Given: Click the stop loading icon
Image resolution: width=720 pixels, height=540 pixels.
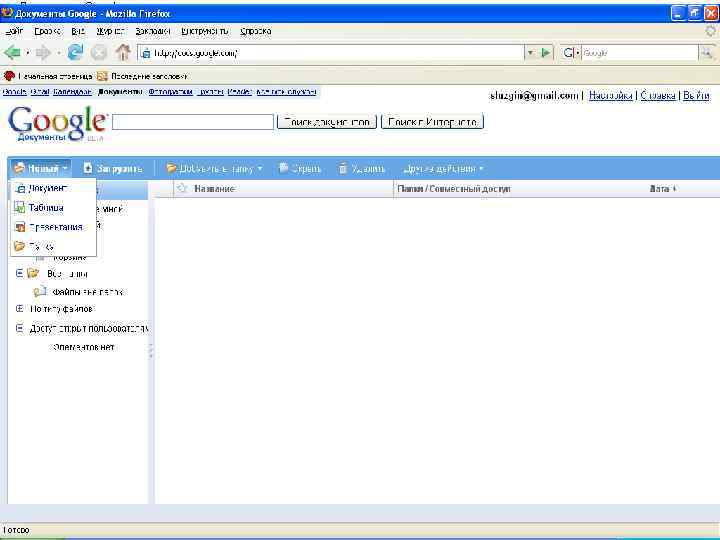Looking at the screenshot, I should point(98,53).
